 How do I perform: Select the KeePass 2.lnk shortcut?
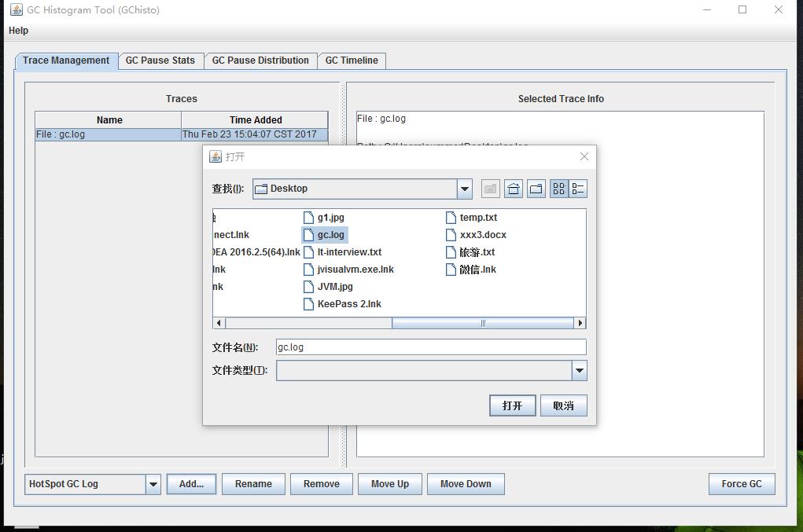(343, 304)
